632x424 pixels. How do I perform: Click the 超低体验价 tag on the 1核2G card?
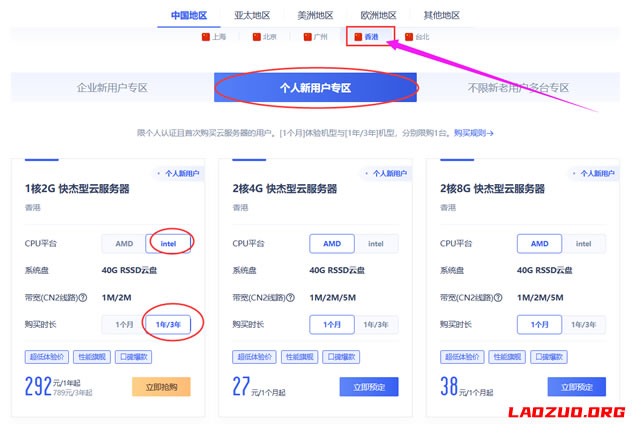coord(47,357)
